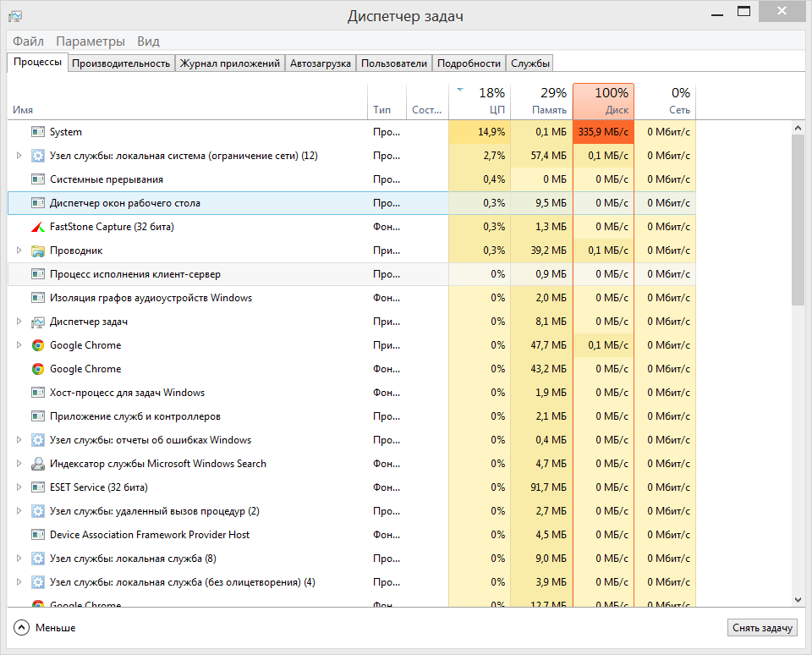Click the Проводник folder icon
812x655 pixels.
[x=37, y=250]
